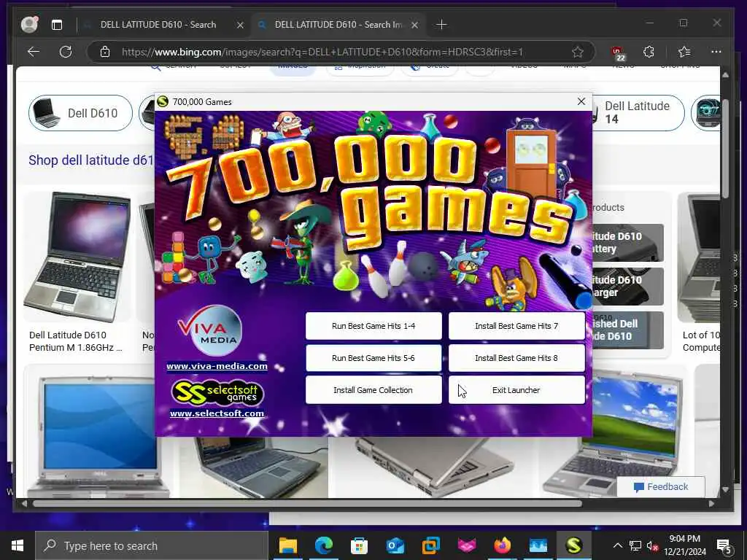Image resolution: width=747 pixels, height=560 pixels.
Task: Open Edge profile avatar
Action: (x=29, y=24)
